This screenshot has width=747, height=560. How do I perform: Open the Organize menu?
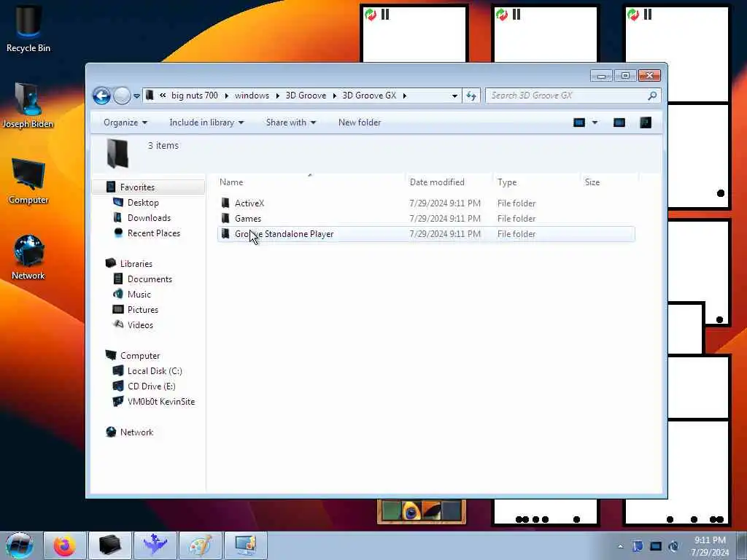click(125, 122)
